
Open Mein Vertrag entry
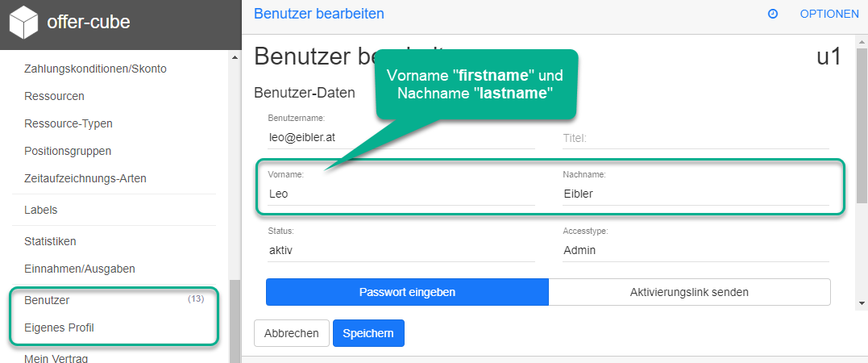pyautogui.click(x=56, y=359)
